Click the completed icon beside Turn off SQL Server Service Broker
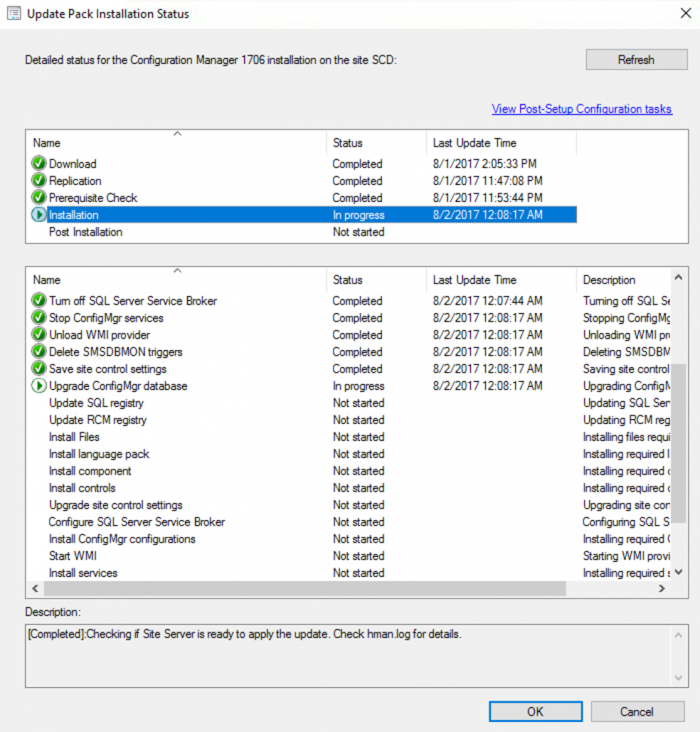Viewport: 700px width, 732px height. pos(38,301)
